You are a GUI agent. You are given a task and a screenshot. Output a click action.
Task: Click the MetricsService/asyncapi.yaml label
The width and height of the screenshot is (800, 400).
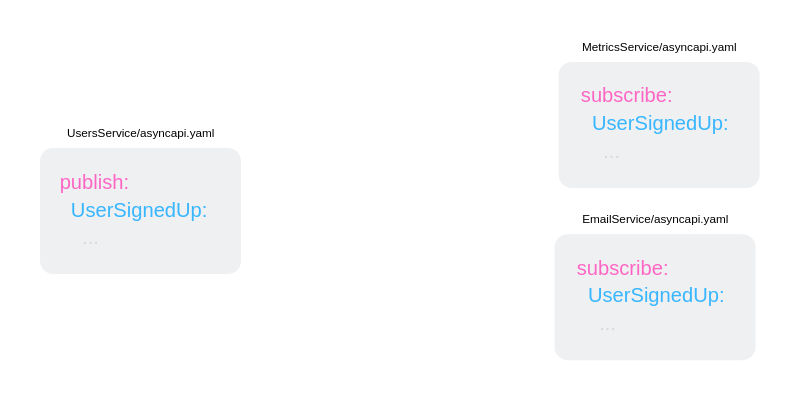[x=659, y=47]
